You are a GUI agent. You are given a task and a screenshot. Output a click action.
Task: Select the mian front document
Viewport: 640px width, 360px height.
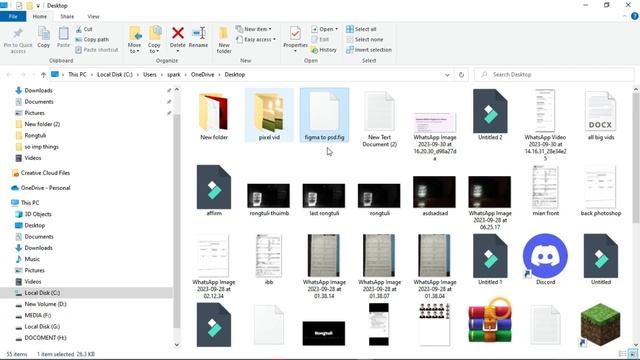click(545, 191)
